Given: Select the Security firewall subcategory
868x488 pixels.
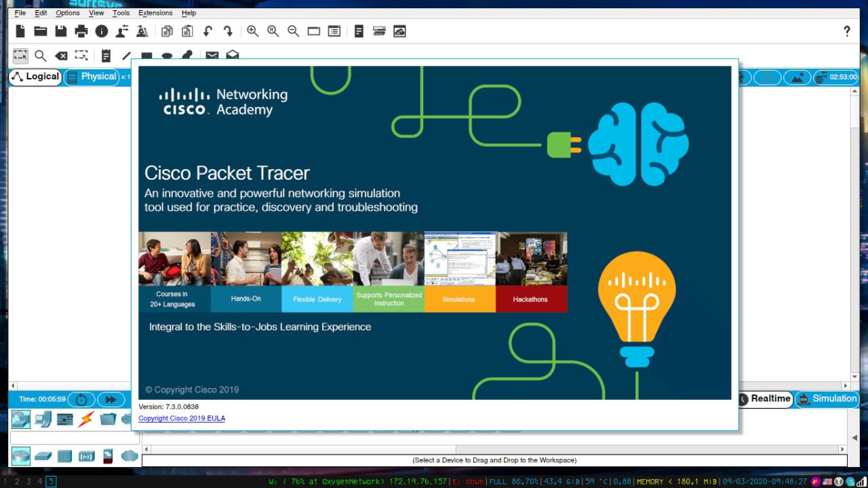Looking at the screenshot, I should [107, 456].
